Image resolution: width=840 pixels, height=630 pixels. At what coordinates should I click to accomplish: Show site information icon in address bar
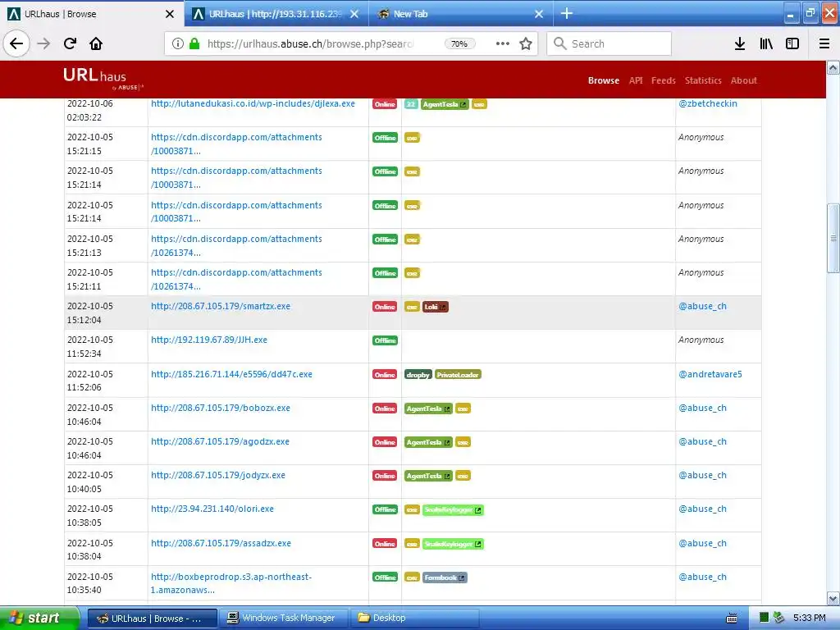[x=178, y=43]
